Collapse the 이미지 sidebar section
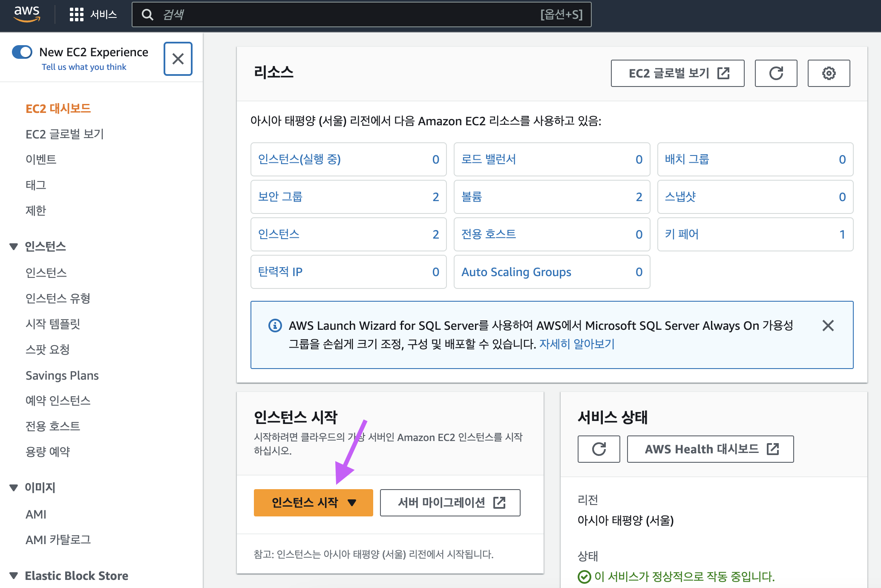881x588 pixels. (14, 487)
